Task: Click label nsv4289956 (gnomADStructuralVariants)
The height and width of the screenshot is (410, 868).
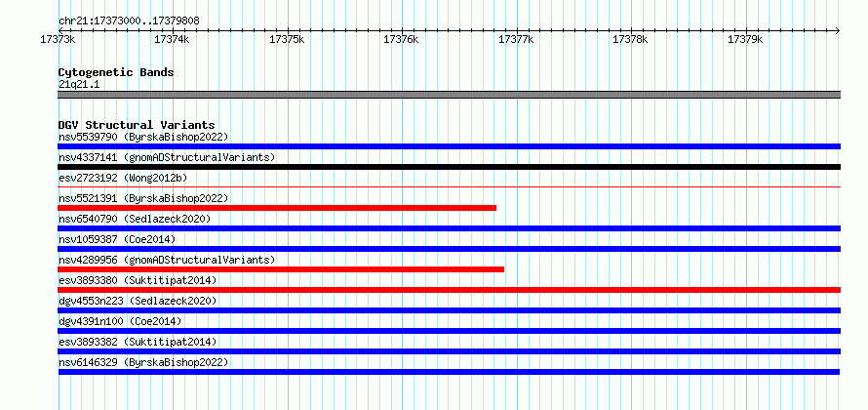Action: [167, 260]
